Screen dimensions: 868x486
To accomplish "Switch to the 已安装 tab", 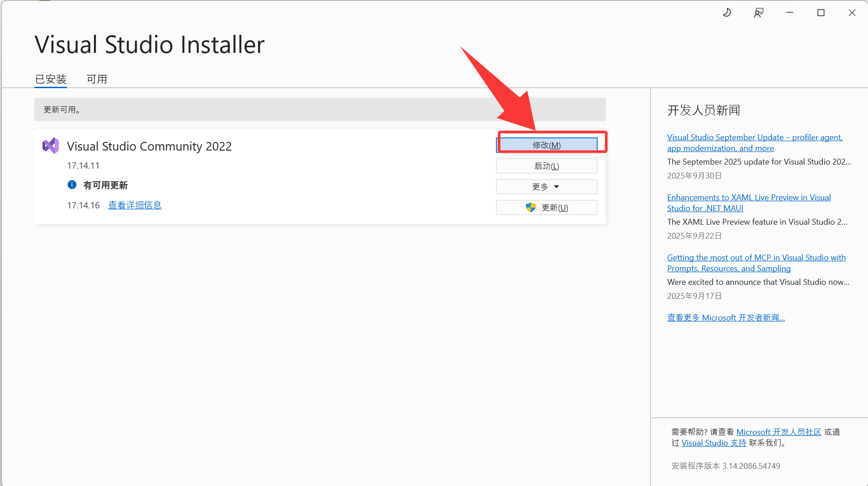I will pos(51,79).
